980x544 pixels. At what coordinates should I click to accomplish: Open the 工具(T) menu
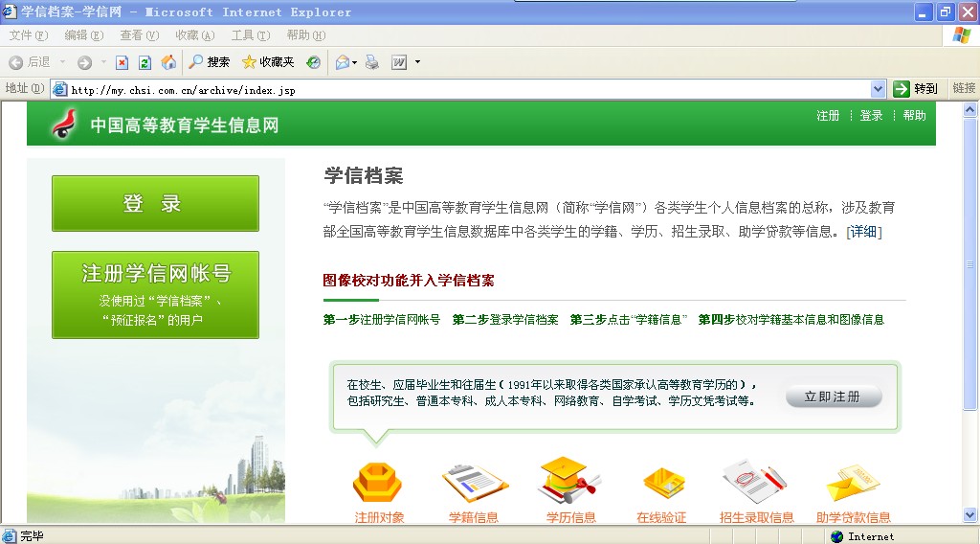coord(251,35)
